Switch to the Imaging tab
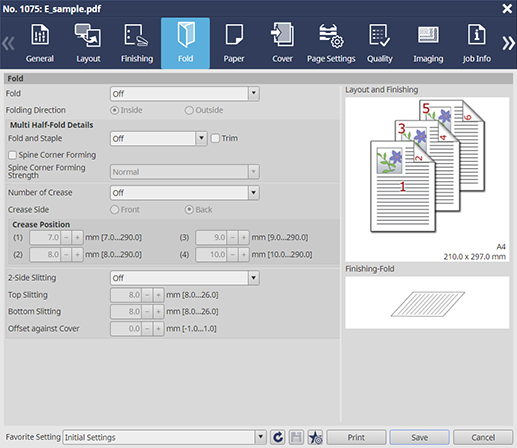This screenshot has width=517, height=448. [428, 43]
